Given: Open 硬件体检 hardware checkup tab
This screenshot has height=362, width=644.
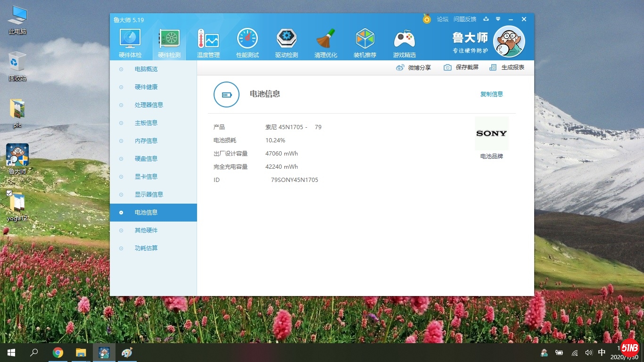Looking at the screenshot, I should (x=130, y=43).
